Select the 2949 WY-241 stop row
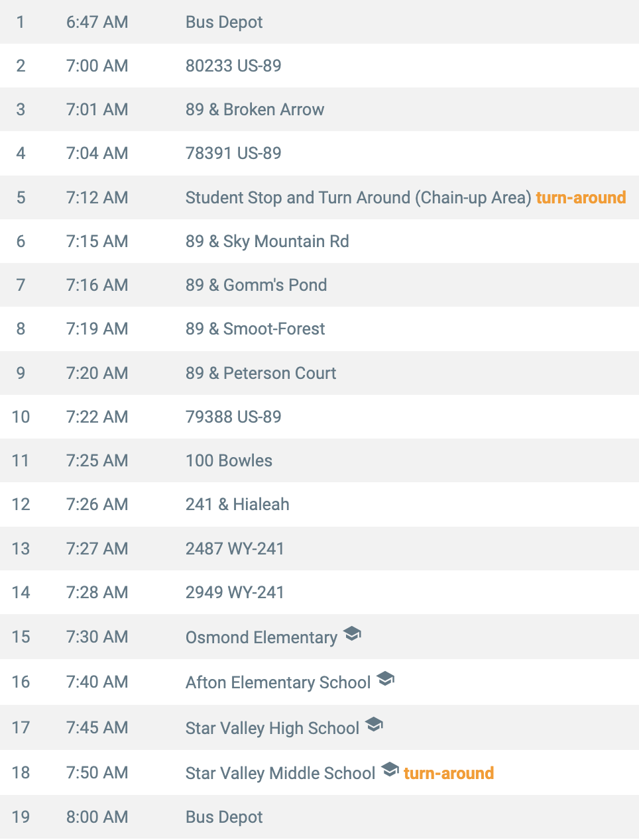The width and height of the screenshot is (639, 840). tap(319, 592)
